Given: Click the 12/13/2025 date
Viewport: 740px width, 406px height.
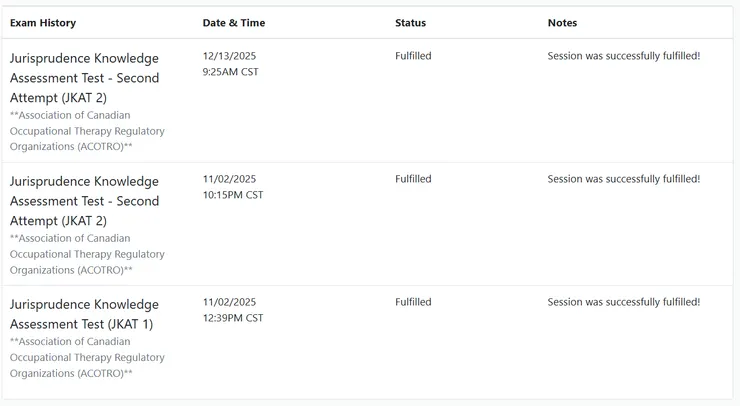Looking at the screenshot, I should pos(229,56).
